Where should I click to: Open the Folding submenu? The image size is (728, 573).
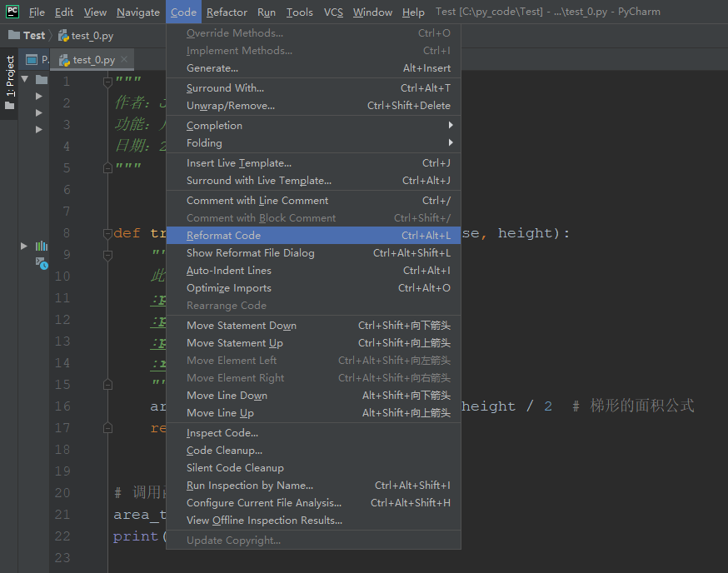pos(313,143)
